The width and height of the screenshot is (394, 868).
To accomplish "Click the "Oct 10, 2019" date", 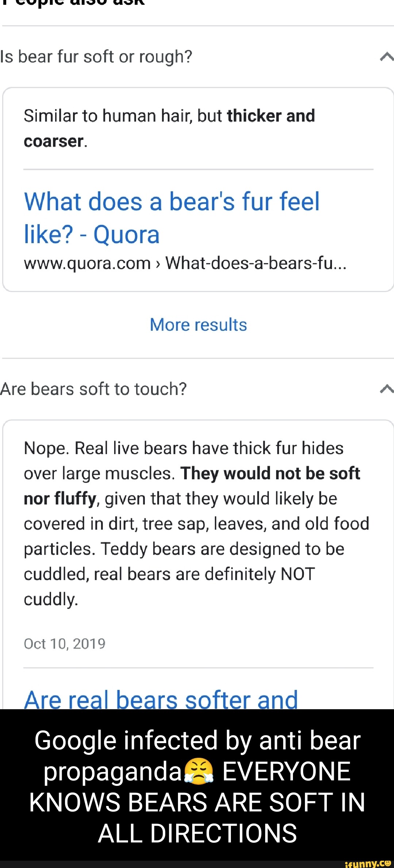I will pos(65,644).
